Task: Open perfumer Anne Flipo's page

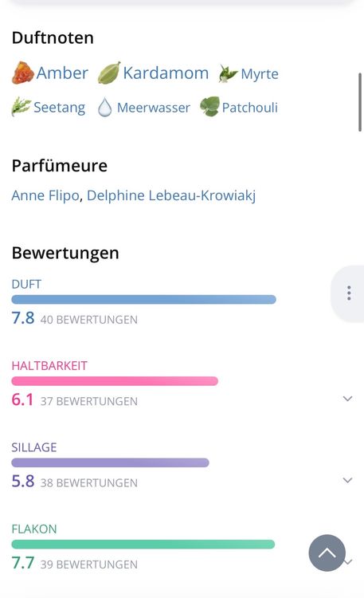Action: point(45,195)
